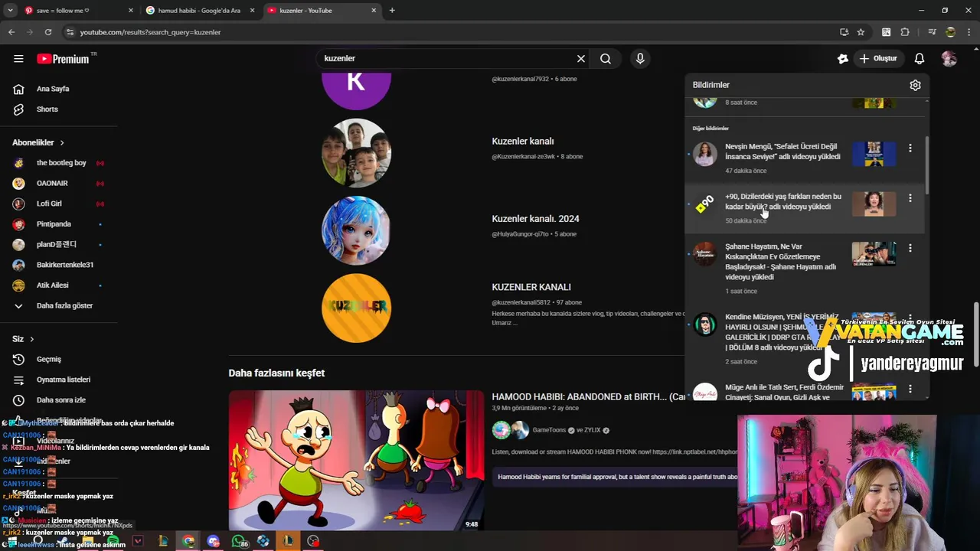Close the kuzenler - YouTube tab
Image resolution: width=980 pixels, height=551 pixels.
click(374, 11)
